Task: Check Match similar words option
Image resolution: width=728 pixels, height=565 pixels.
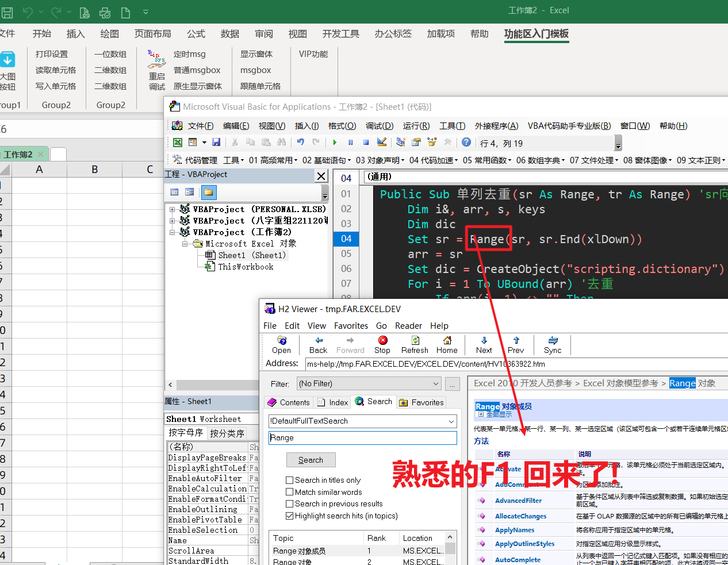Action: click(289, 491)
